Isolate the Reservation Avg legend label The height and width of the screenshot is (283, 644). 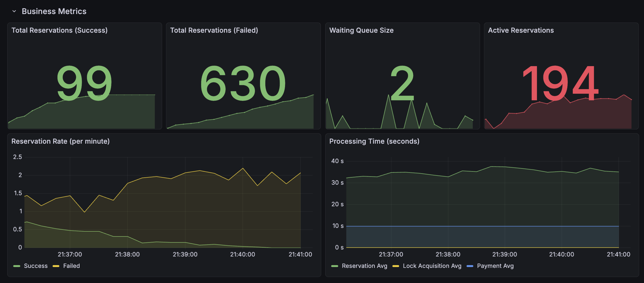pos(364,266)
